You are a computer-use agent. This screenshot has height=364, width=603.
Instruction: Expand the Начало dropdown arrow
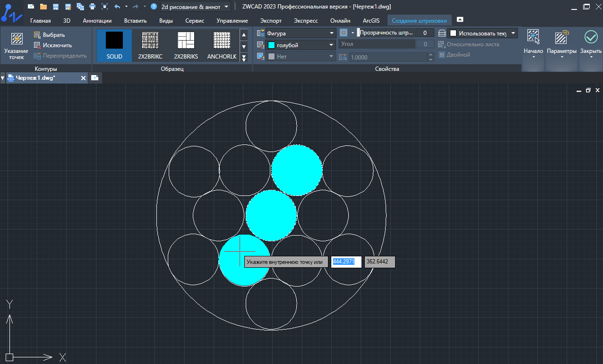pyautogui.click(x=534, y=58)
